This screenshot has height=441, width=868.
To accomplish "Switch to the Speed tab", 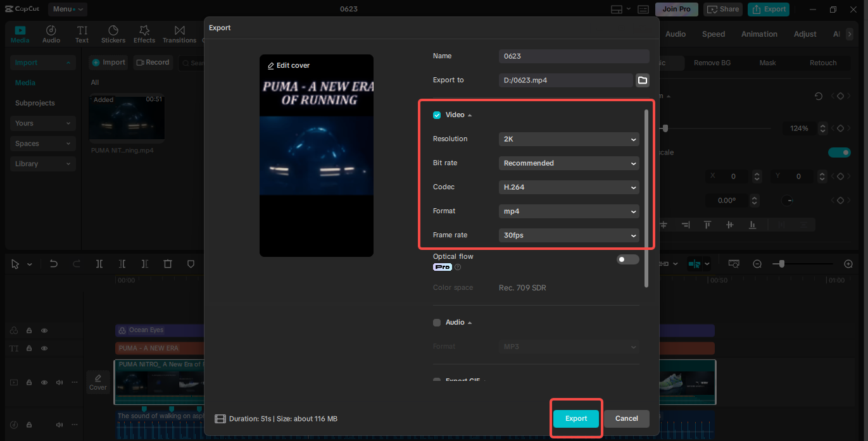I will [714, 34].
